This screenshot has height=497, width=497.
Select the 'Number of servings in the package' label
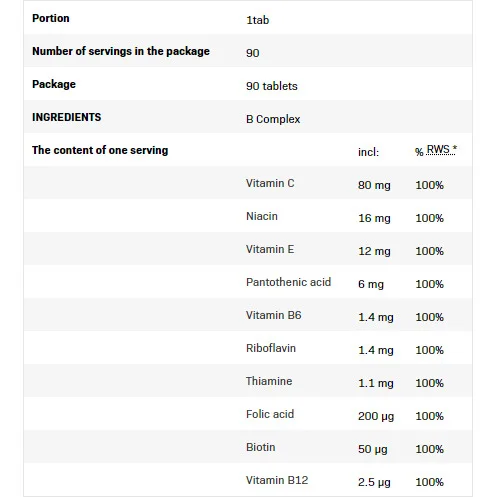121,51
